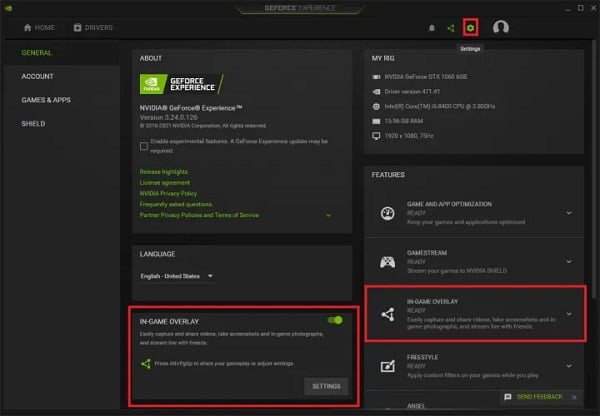Click the GeForce Experience logo under About
The height and width of the screenshot is (416, 600).
click(182, 84)
